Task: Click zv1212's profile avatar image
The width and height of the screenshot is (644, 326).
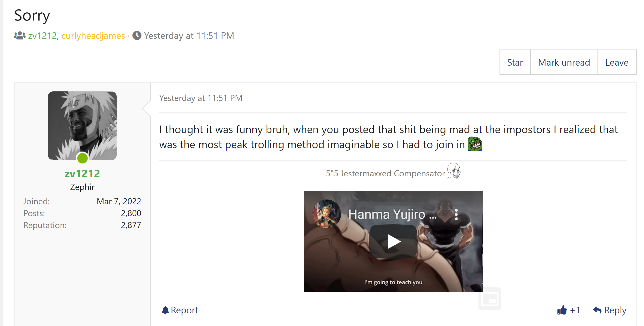Action: [82, 126]
